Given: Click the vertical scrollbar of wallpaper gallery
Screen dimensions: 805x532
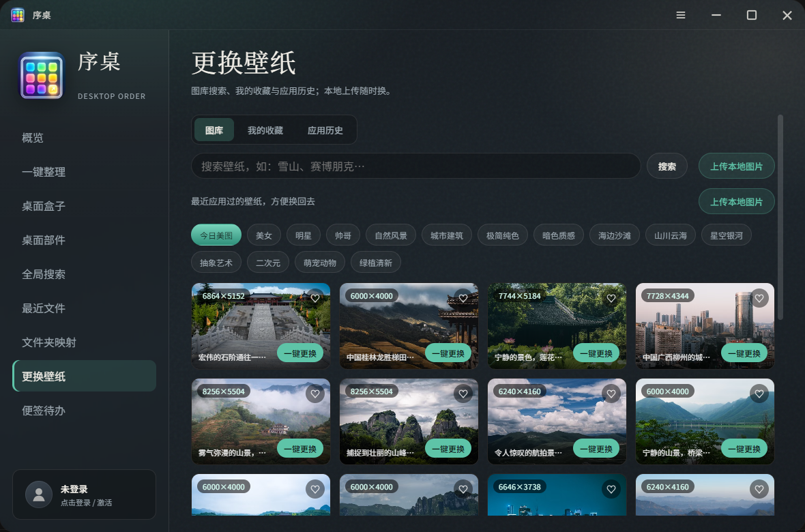Looking at the screenshot, I should tap(780, 217).
